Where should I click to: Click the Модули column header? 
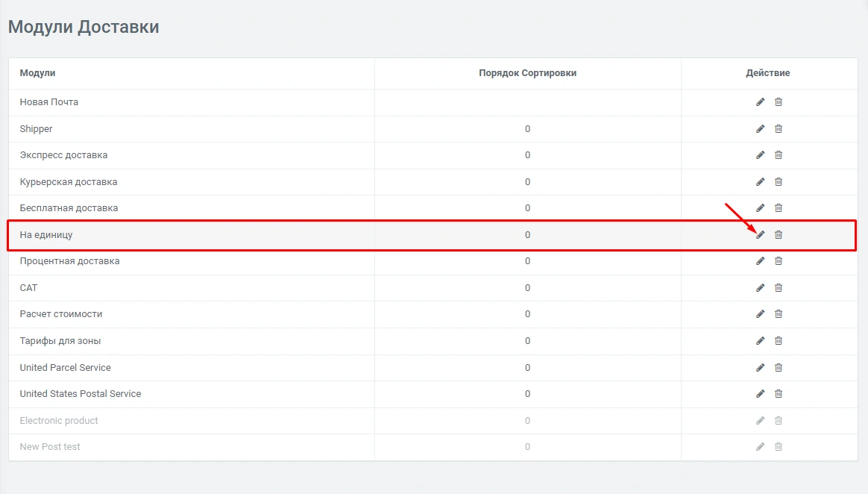(x=37, y=73)
